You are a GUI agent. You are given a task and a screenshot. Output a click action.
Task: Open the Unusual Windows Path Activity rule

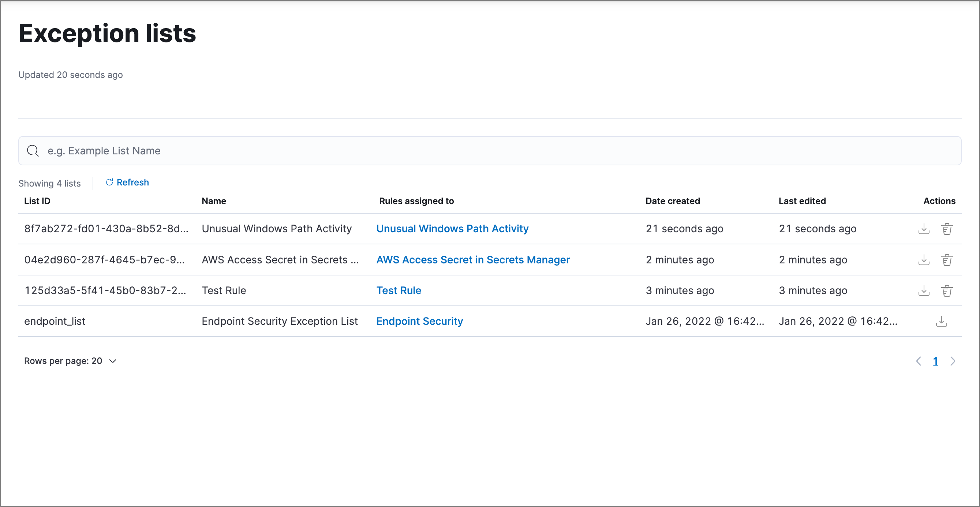(452, 228)
